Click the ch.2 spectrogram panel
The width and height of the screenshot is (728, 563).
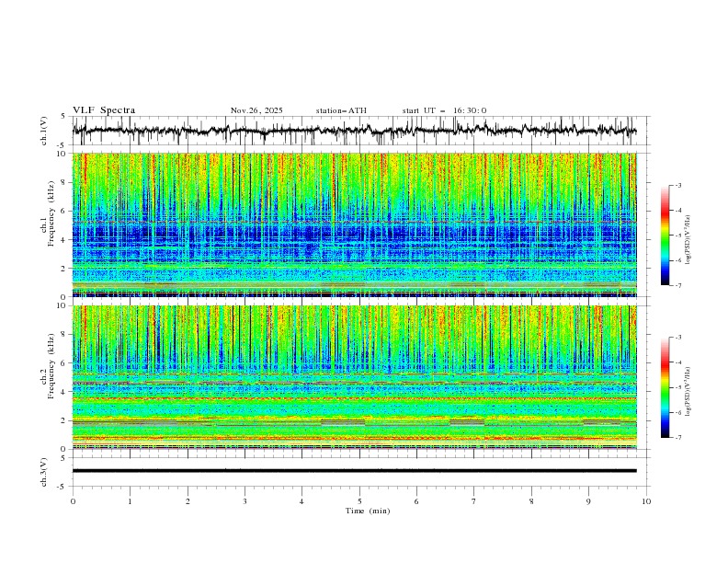coord(354,377)
